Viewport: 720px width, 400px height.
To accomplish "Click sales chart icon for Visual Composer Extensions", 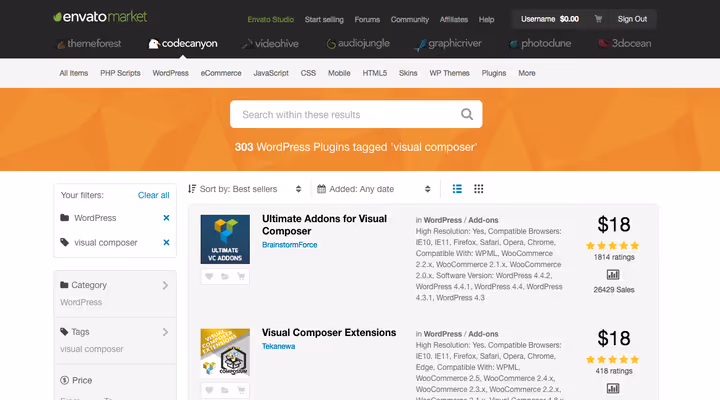I will (613, 389).
